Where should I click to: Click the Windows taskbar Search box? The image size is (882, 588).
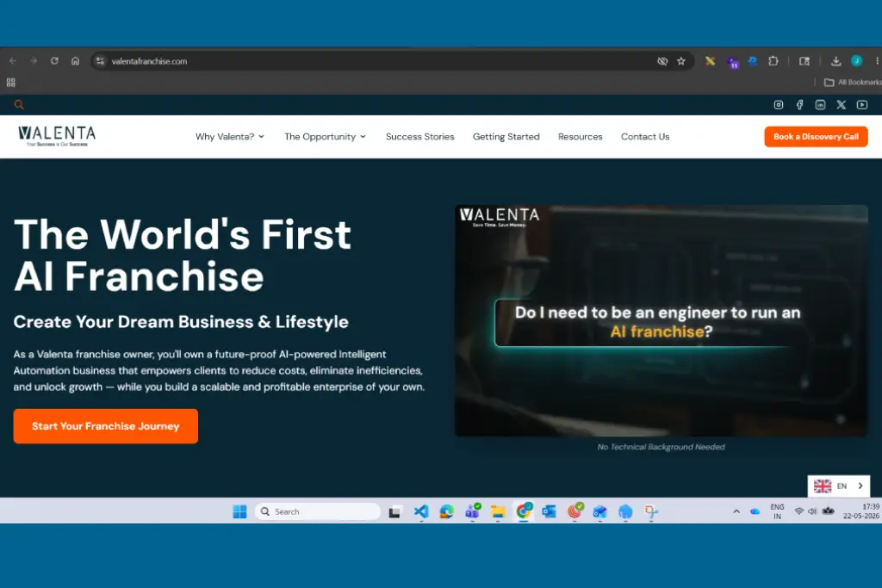(318, 511)
